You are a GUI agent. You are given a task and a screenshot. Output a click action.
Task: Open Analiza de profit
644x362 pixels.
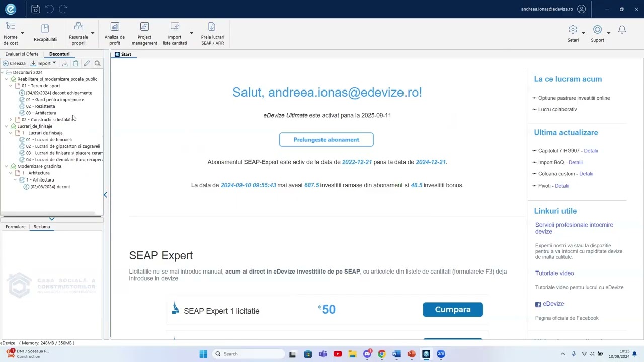pos(115,33)
